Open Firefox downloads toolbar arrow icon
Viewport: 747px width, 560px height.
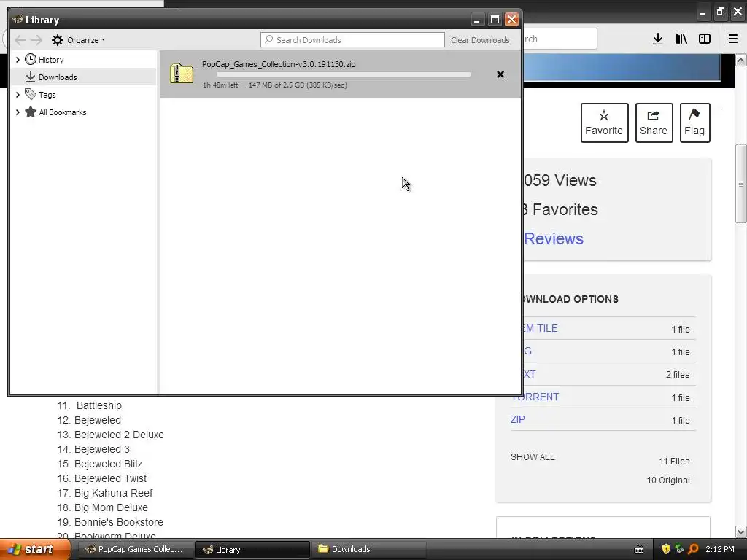point(657,39)
